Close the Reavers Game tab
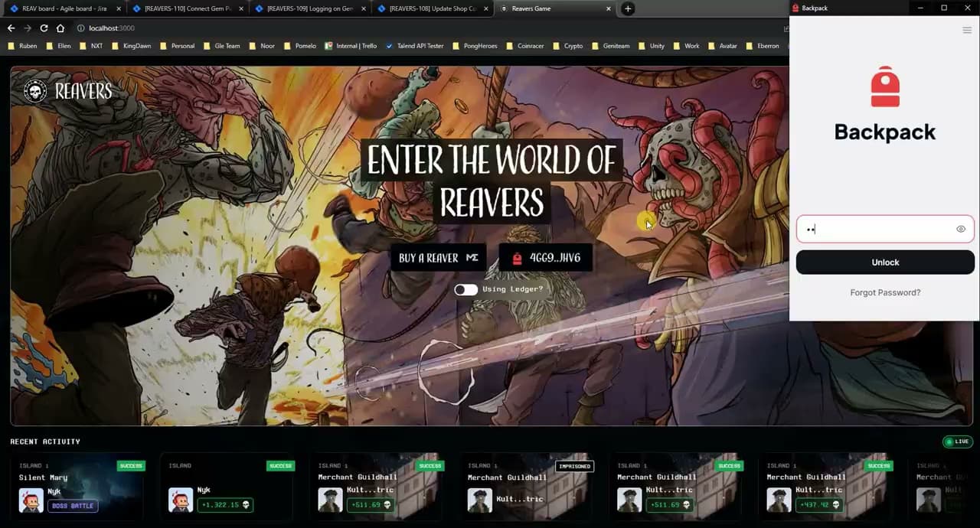The image size is (980, 528). point(609,8)
